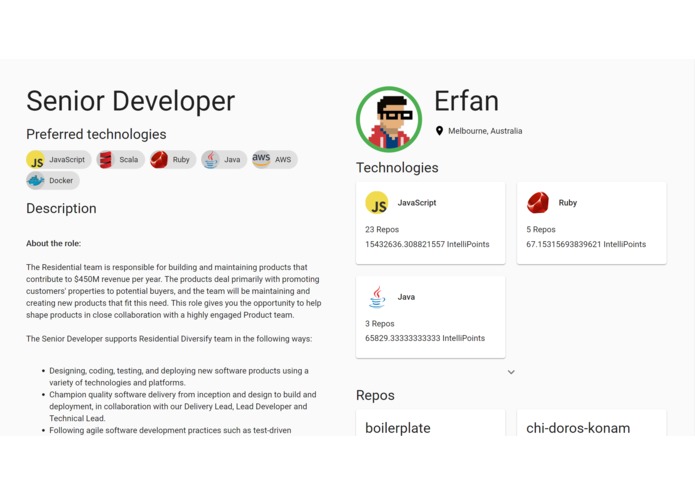Click bullet starting 'Designing, coding, testing'

(x=179, y=377)
